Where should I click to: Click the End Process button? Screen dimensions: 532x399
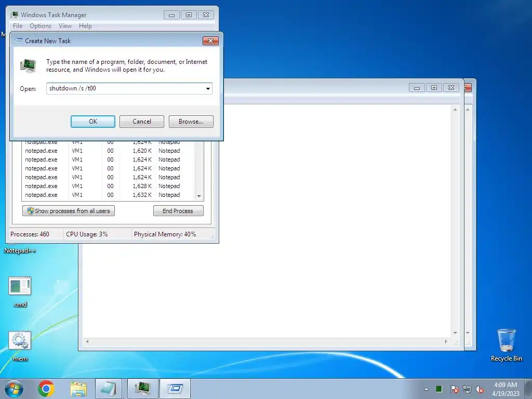coord(178,211)
